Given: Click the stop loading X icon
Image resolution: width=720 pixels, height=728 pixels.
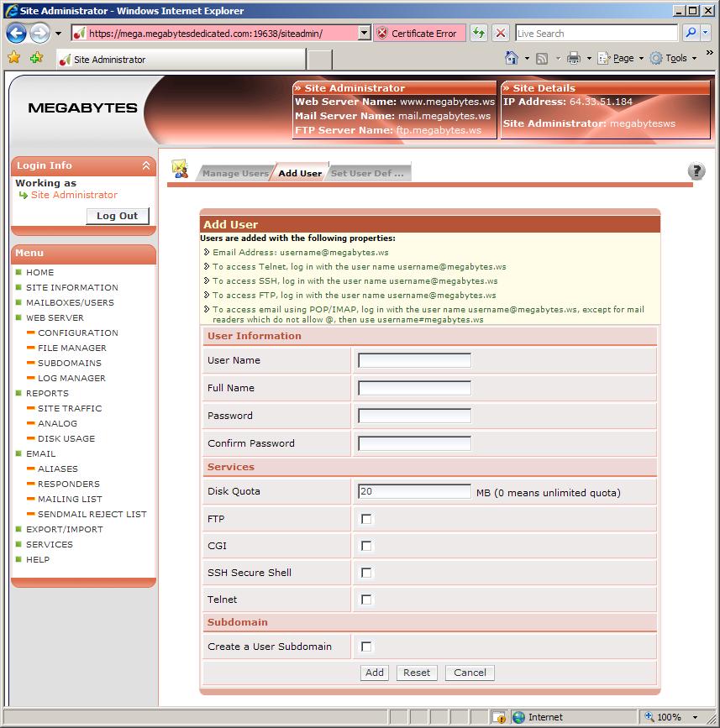Looking at the screenshot, I should click(x=501, y=34).
